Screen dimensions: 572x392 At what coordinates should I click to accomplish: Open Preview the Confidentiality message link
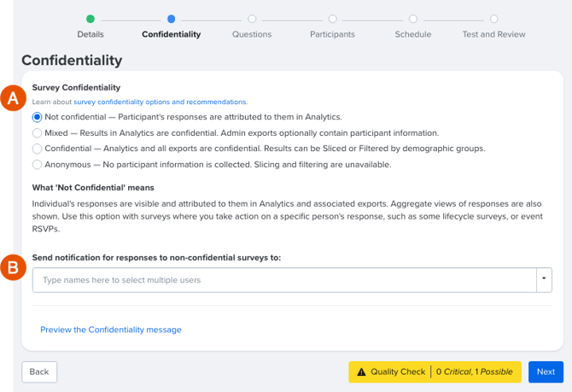pos(111,330)
